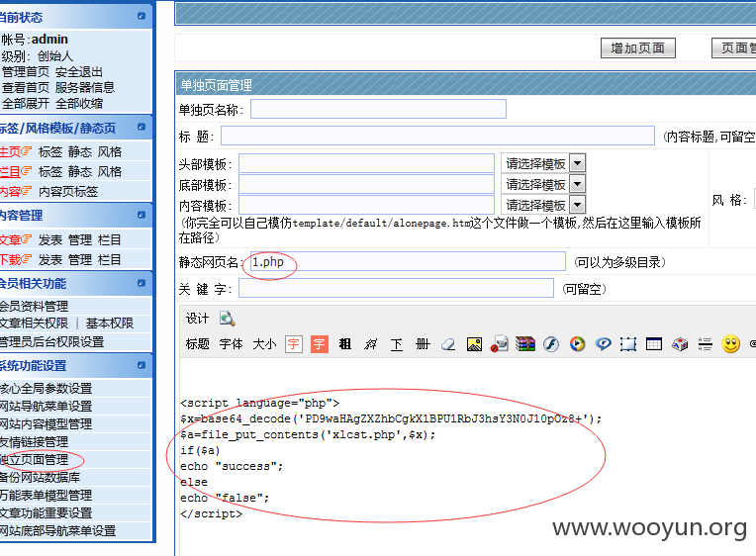Open 核心全局参数设置 menu item

(x=46, y=388)
